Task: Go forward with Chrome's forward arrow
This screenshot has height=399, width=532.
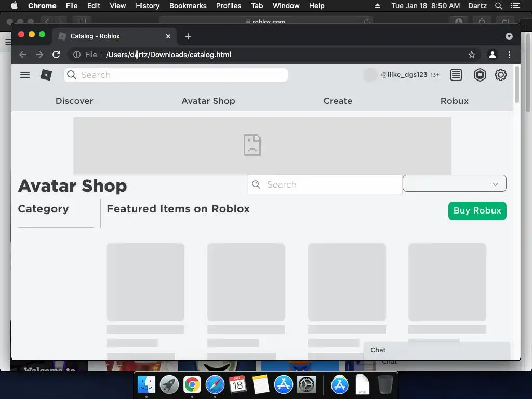Action: (x=39, y=55)
